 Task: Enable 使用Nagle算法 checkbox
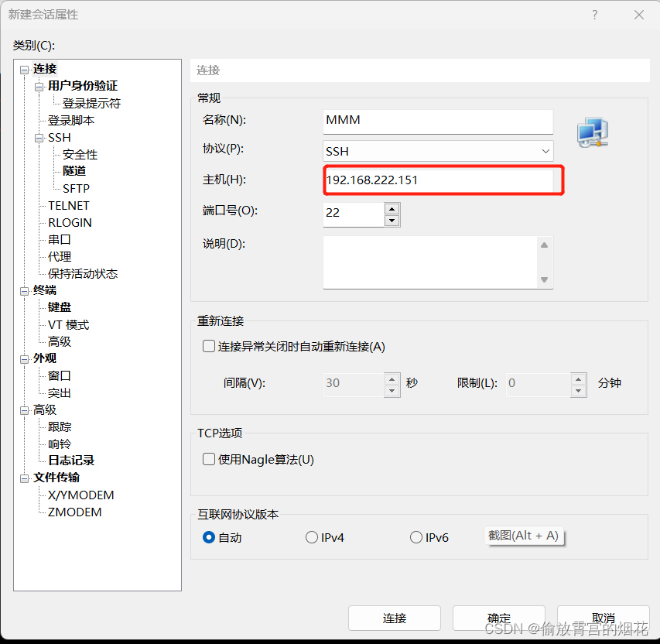point(209,459)
